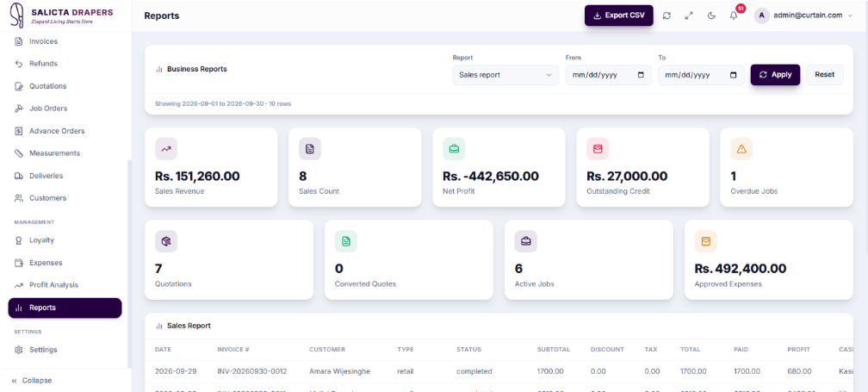Click customer name Amara Wijesinghe
Viewport: 868px width, 392px height.
pos(339,371)
